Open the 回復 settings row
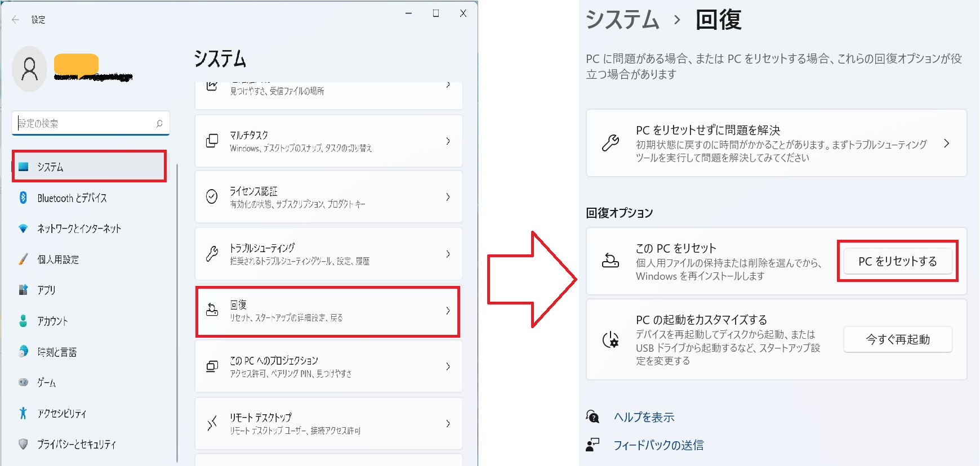980x466 pixels. [x=328, y=311]
